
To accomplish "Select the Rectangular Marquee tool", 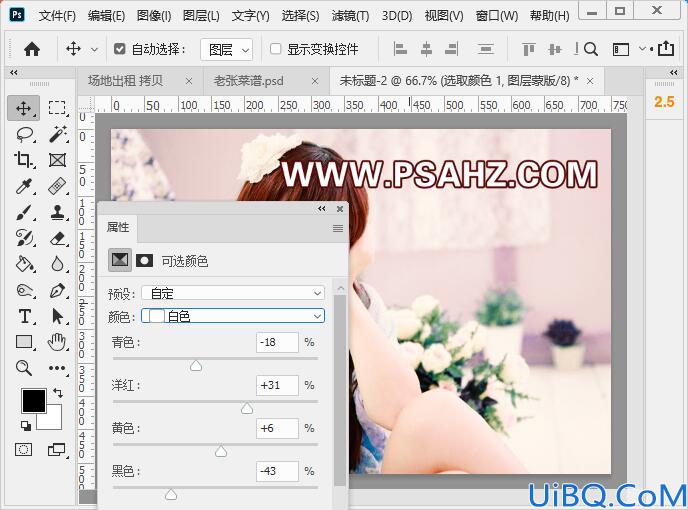I will coord(57,108).
